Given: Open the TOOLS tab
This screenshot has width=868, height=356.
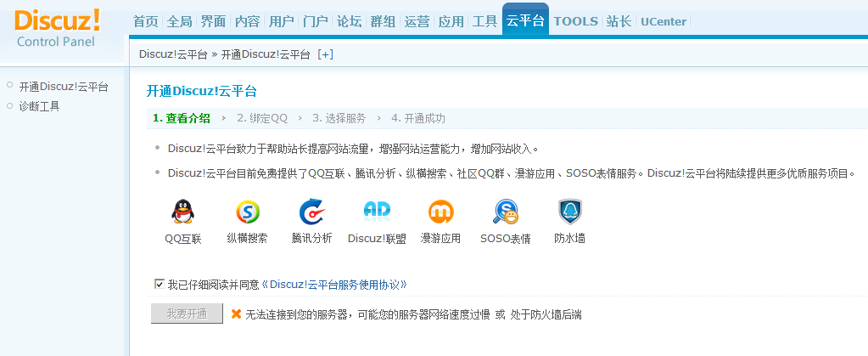Looking at the screenshot, I should coord(576,21).
